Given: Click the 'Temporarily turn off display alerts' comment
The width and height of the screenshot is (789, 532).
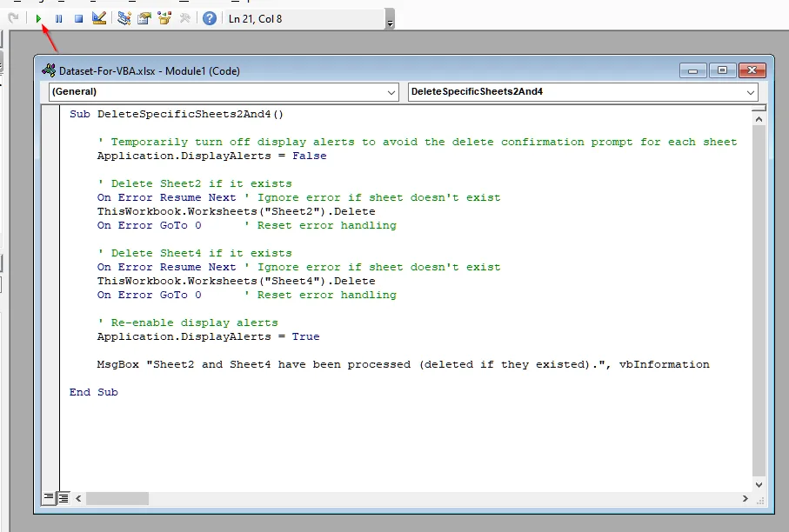Looking at the screenshot, I should [418, 142].
